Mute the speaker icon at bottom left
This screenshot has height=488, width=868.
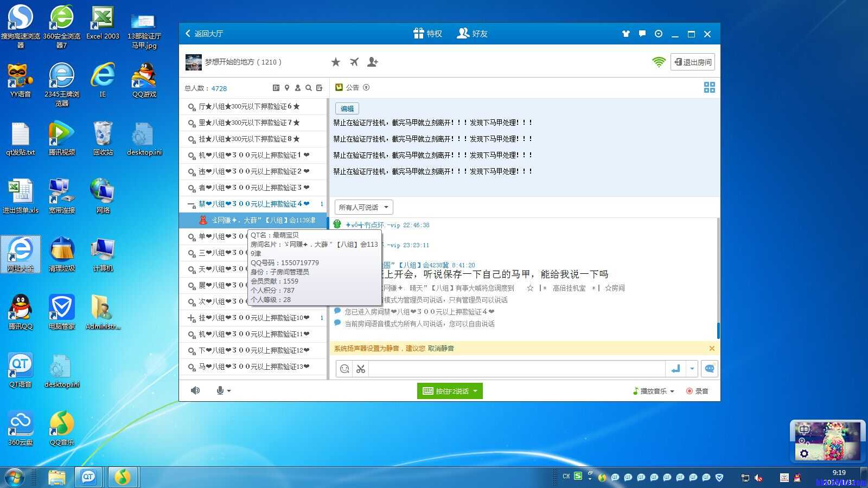coord(195,390)
